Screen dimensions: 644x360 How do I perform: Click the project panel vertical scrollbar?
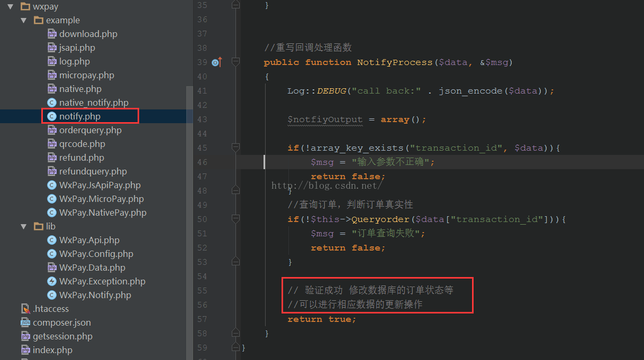pos(189,211)
